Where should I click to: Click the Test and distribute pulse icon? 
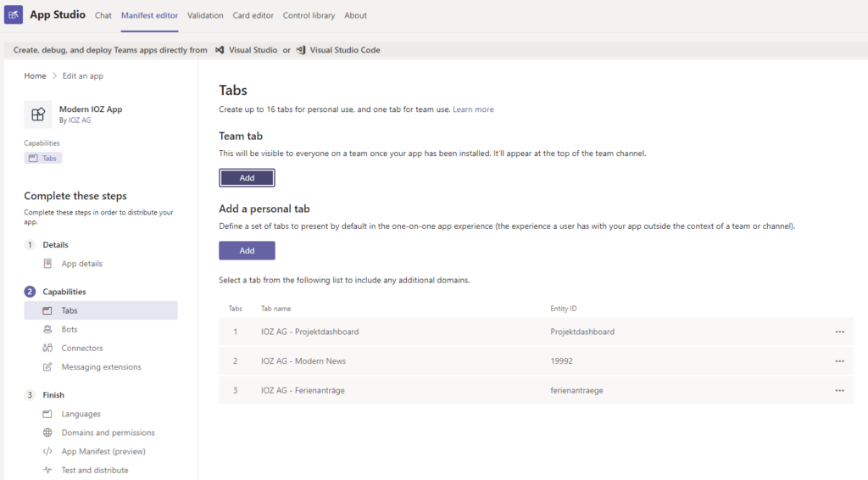tap(47, 471)
